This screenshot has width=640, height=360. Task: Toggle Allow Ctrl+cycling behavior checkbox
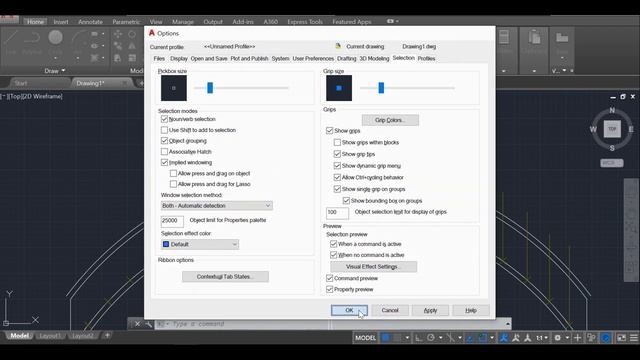(x=337, y=178)
